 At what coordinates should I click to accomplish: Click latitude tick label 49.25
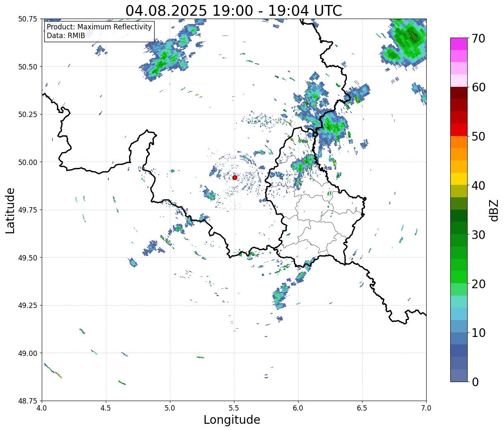(28, 305)
